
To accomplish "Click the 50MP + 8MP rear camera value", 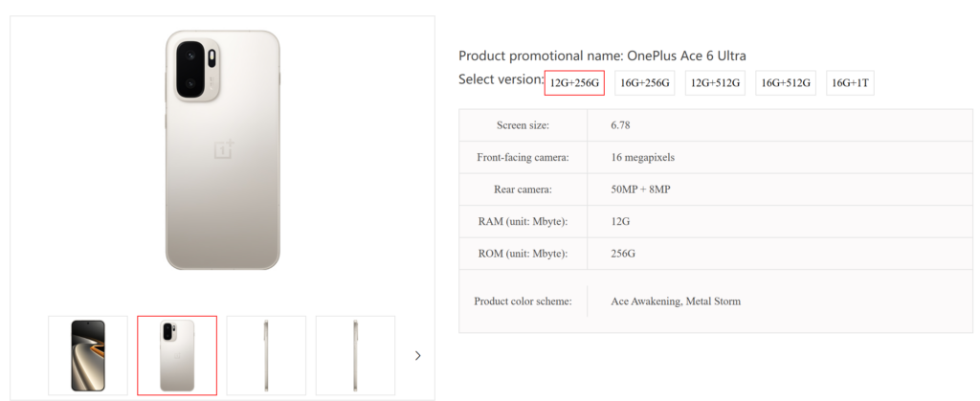I will click(x=640, y=189).
